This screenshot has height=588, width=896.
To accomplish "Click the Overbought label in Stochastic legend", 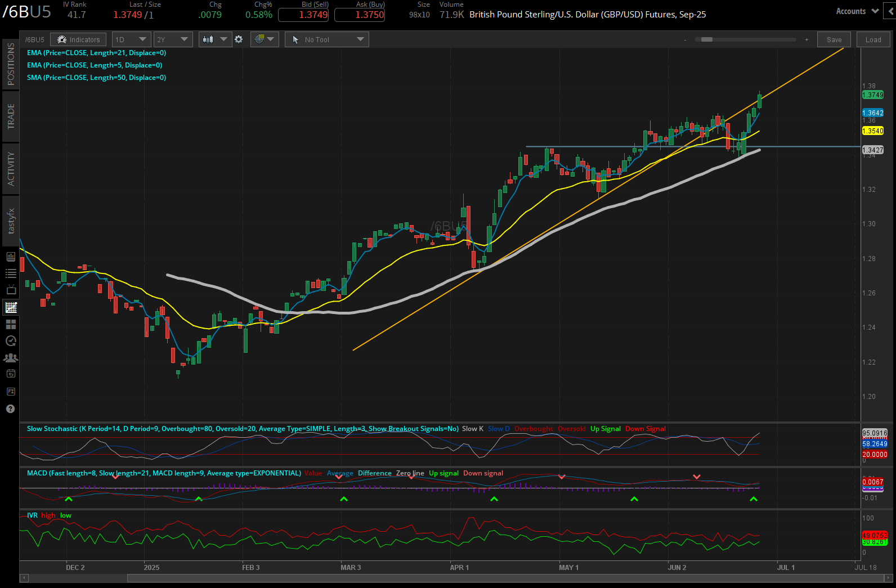I will pos(534,429).
